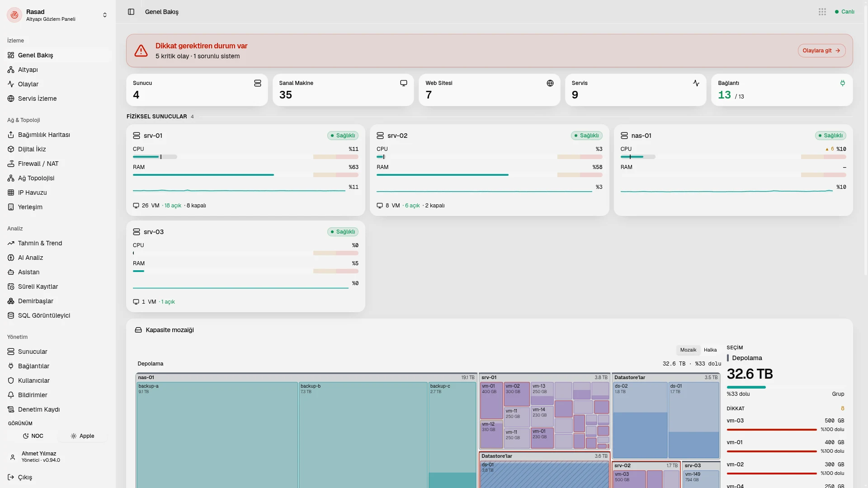Open Bağımlılık Haritası link
The height and width of the screenshot is (488, 868).
coord(58,135)
